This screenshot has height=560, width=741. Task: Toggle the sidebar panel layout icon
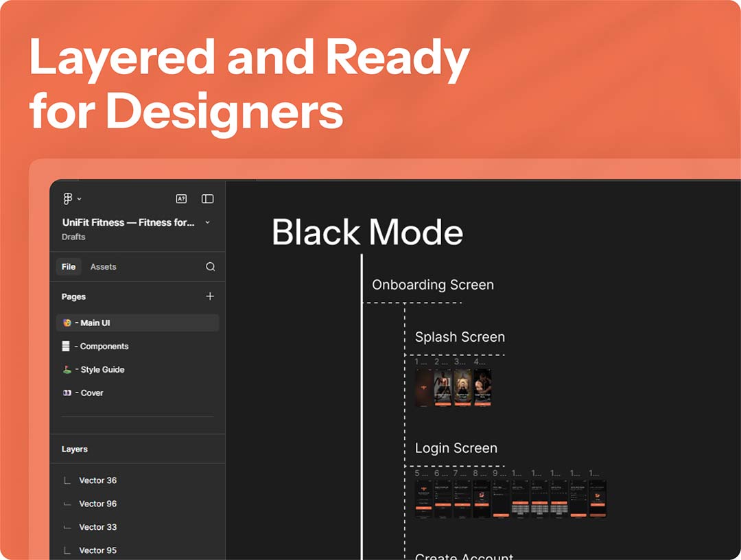pos(207,199)
